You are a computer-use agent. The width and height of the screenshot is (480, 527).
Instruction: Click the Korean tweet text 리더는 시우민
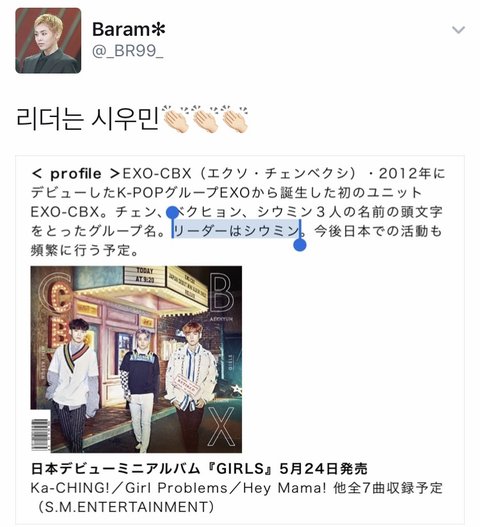[87, 119]
